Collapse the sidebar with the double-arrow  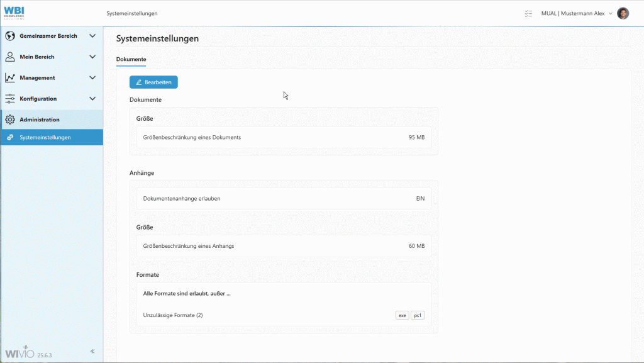click(92, 351)
